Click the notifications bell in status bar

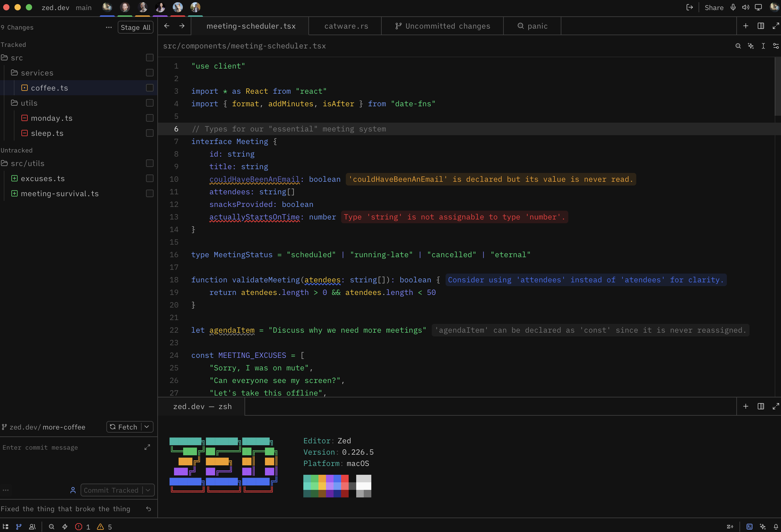point(776,527)
